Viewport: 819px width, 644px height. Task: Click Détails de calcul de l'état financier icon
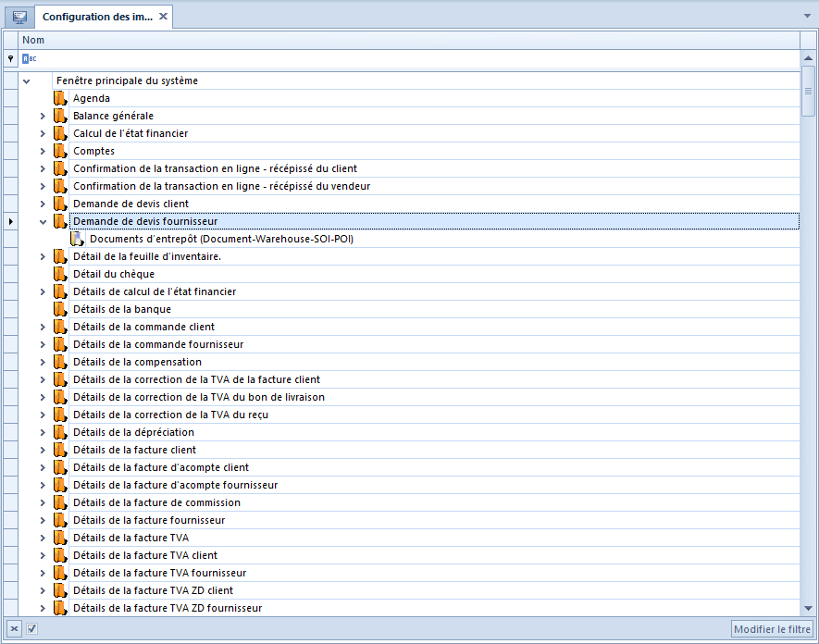click(60, 292)
